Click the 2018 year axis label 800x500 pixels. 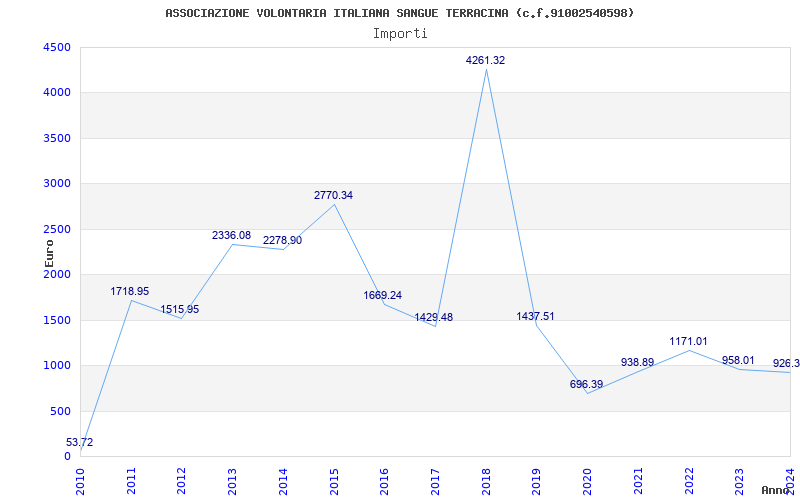pyautogui.click(x=486, y=481)
